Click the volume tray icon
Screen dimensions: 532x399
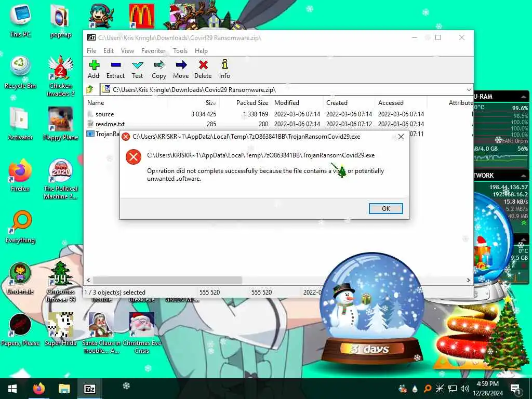click(465, 389)
